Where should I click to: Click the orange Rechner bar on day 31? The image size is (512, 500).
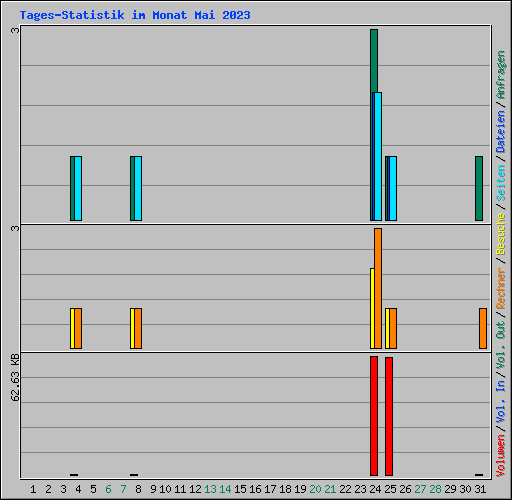(x=483, y=329)
